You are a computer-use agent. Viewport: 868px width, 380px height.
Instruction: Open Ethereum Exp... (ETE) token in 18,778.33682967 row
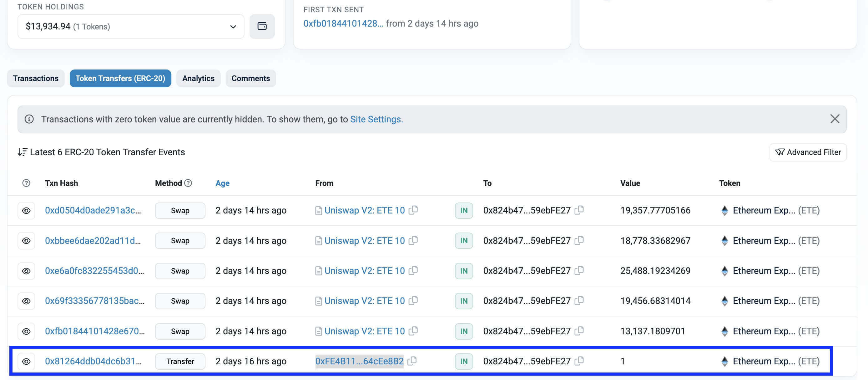776,241
